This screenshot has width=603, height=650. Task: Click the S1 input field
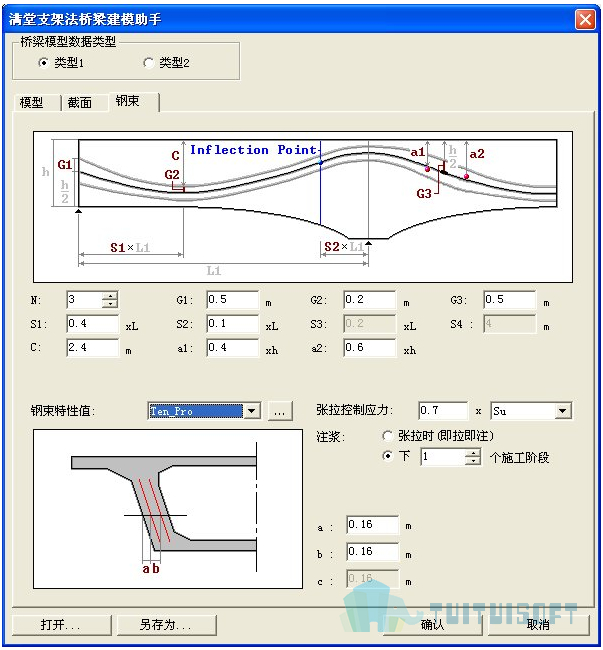point(93,323)
